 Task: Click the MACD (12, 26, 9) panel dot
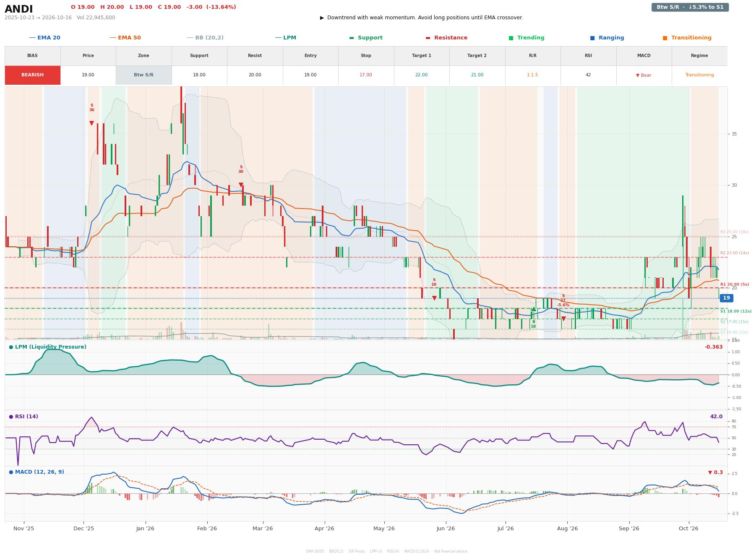11,472
